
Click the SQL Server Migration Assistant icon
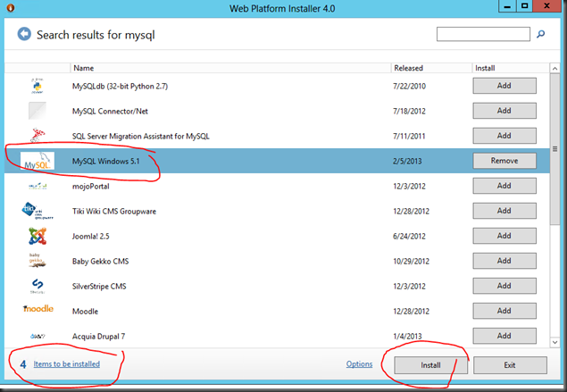[x=38, y=135]
